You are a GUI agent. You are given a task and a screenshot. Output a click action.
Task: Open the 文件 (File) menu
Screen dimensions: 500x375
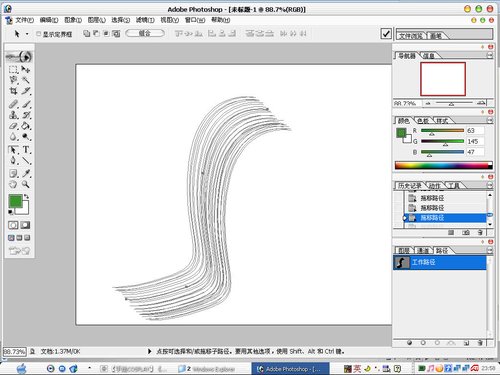(x=24, y=20)
